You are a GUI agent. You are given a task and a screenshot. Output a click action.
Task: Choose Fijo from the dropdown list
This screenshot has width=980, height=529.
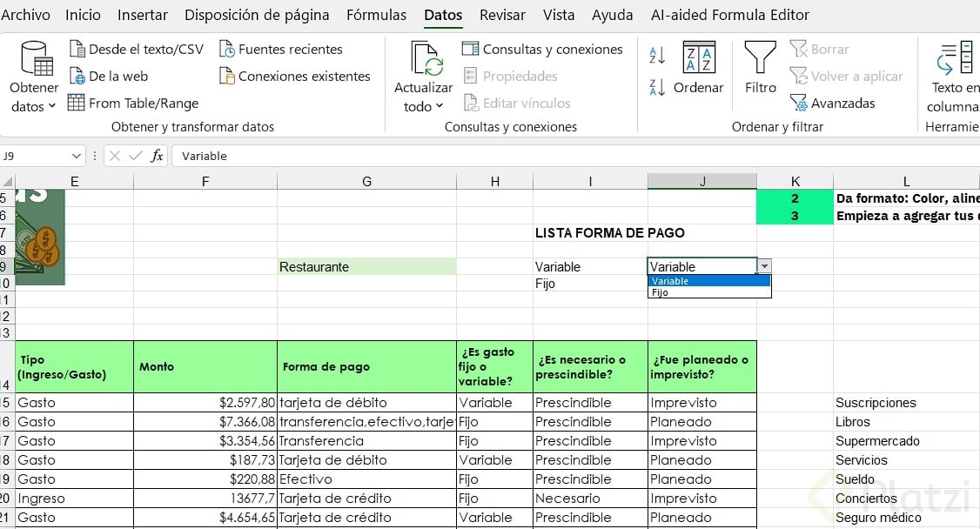tap(661, 293)
